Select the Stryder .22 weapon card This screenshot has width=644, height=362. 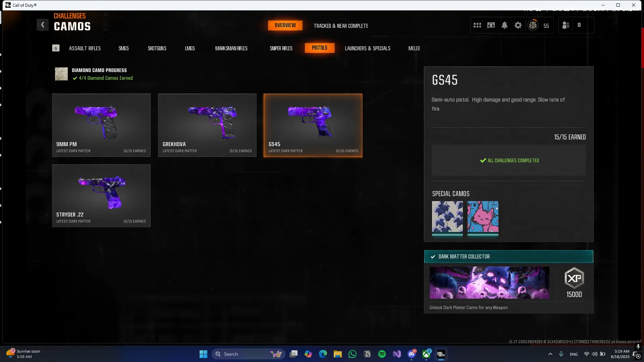(101, 196)
